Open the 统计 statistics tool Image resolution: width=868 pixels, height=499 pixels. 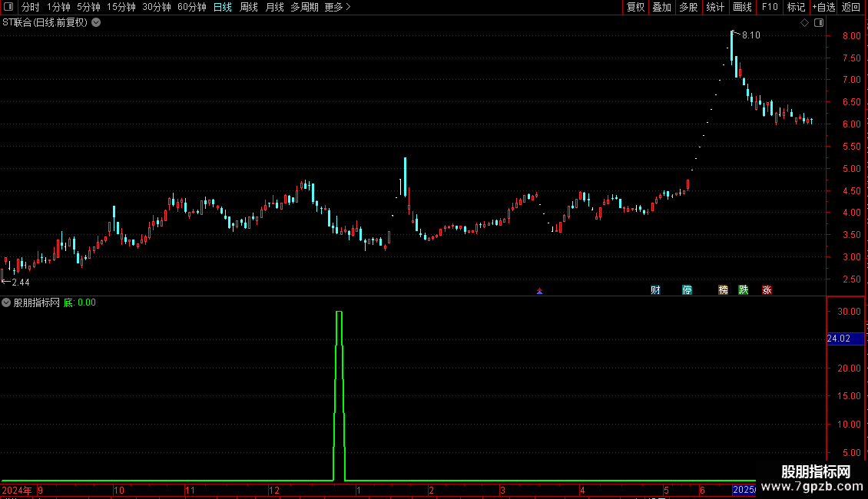[714, 7]
